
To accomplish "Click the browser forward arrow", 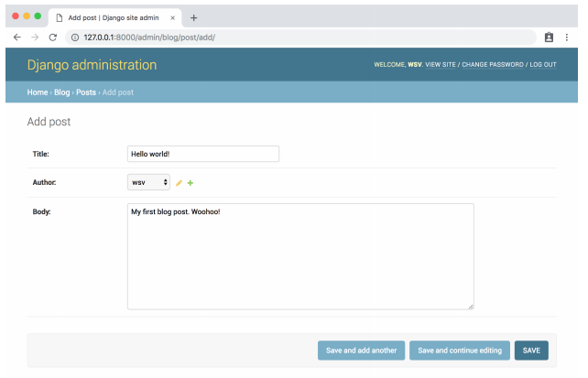I will click(x=35, y=38).
